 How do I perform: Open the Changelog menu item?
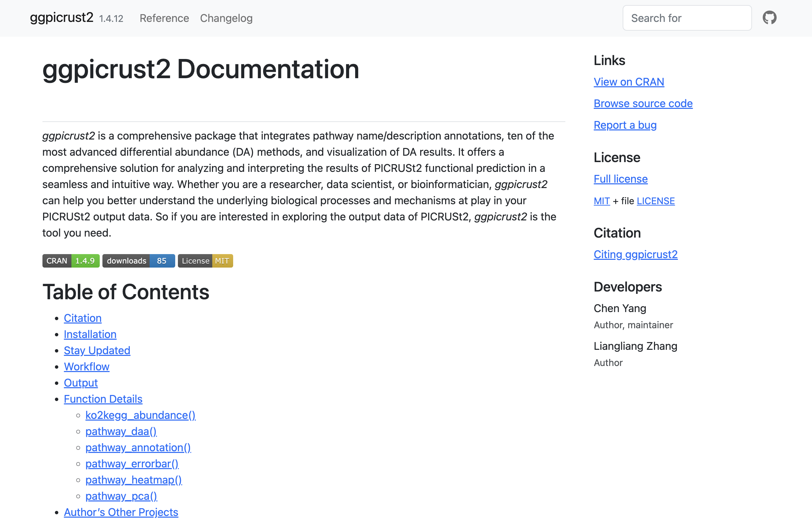pos(226,18)
